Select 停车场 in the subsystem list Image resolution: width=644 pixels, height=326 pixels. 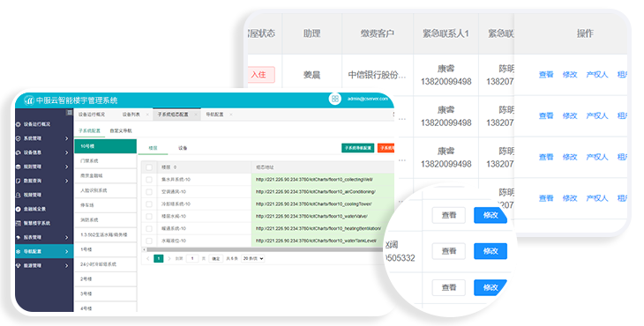point(106,205)
